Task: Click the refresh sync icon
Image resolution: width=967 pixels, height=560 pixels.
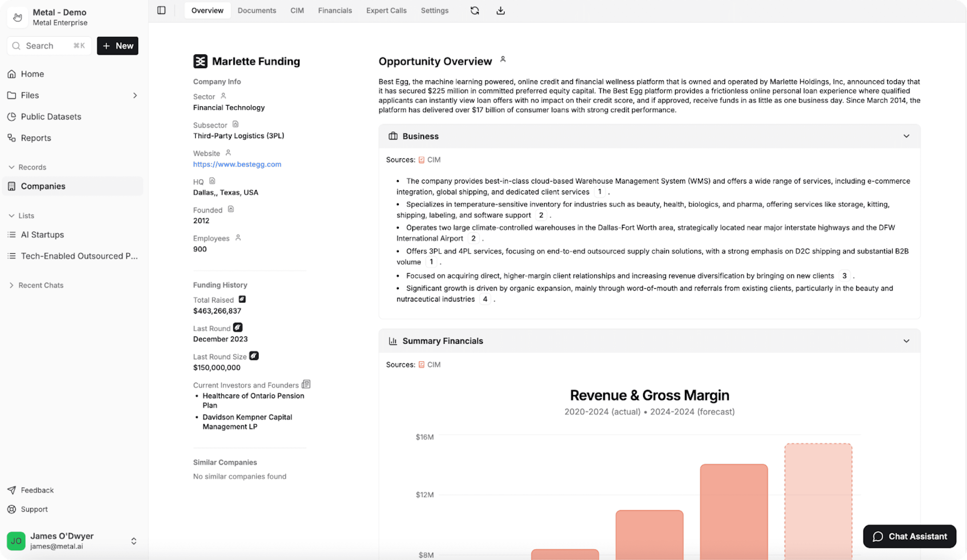Action: click(x=475, y=10)
